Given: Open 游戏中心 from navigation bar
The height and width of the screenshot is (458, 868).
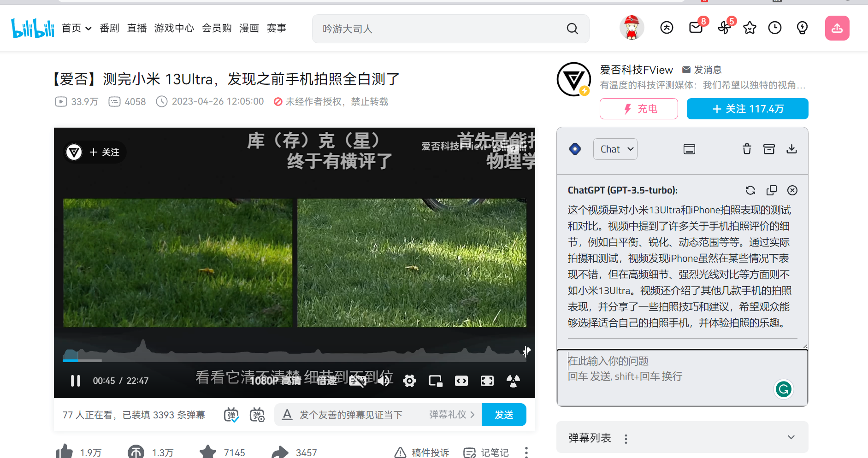Looking at the screenshot, I should pyautogui.click(x=174, y=29).
